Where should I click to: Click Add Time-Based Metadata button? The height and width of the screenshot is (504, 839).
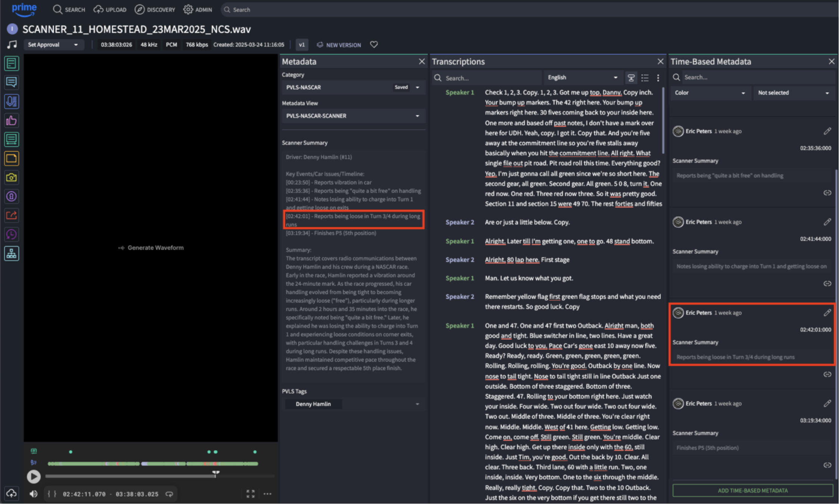click(752, 490)
